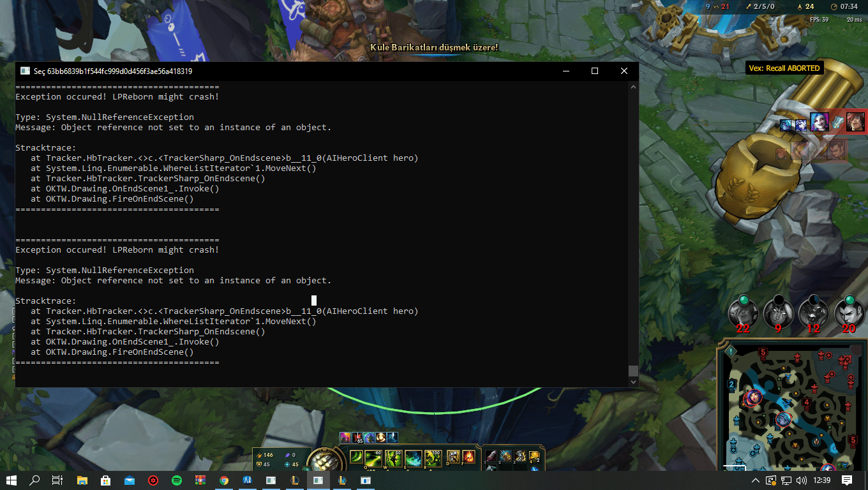Screen dimensions: 868x490
Task: Click the enemy tracker portrait showing 9
Action: pos(778,313)
